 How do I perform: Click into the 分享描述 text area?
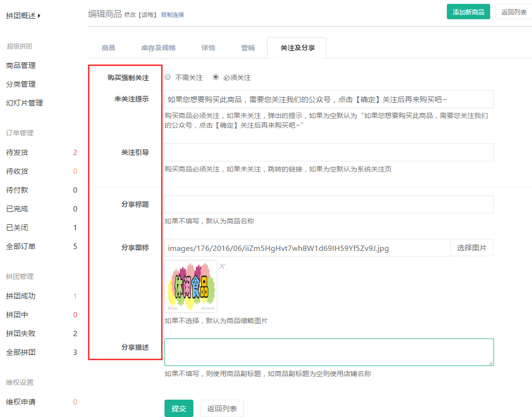pos(329,352)
